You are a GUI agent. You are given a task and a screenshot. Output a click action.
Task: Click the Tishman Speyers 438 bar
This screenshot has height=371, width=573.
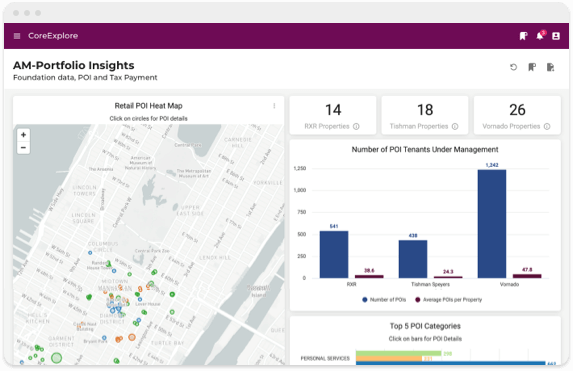click(413, 259)
